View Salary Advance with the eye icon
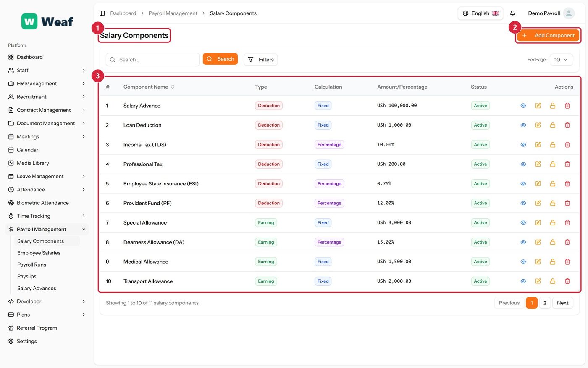 click(523, 106)
